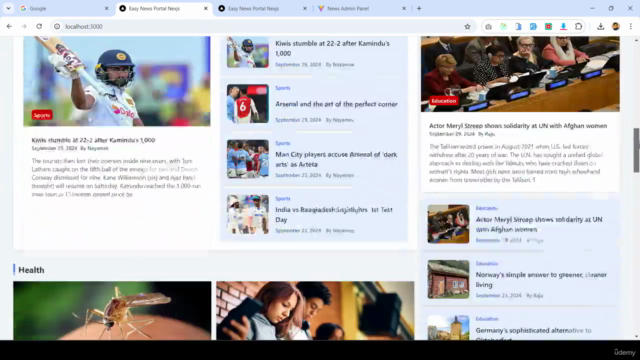
Task: Open the large Meryl Streep solidarity headline
Action: pyautogui.click(x=518, y=126)
